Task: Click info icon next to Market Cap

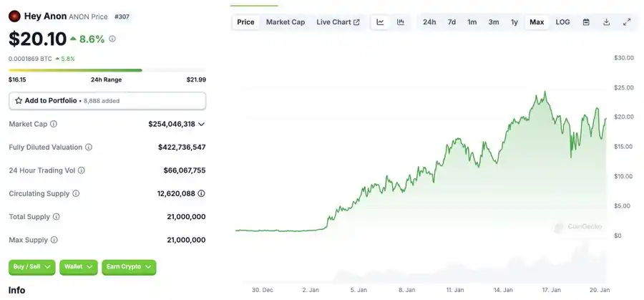Action: [x=54, y=124]
